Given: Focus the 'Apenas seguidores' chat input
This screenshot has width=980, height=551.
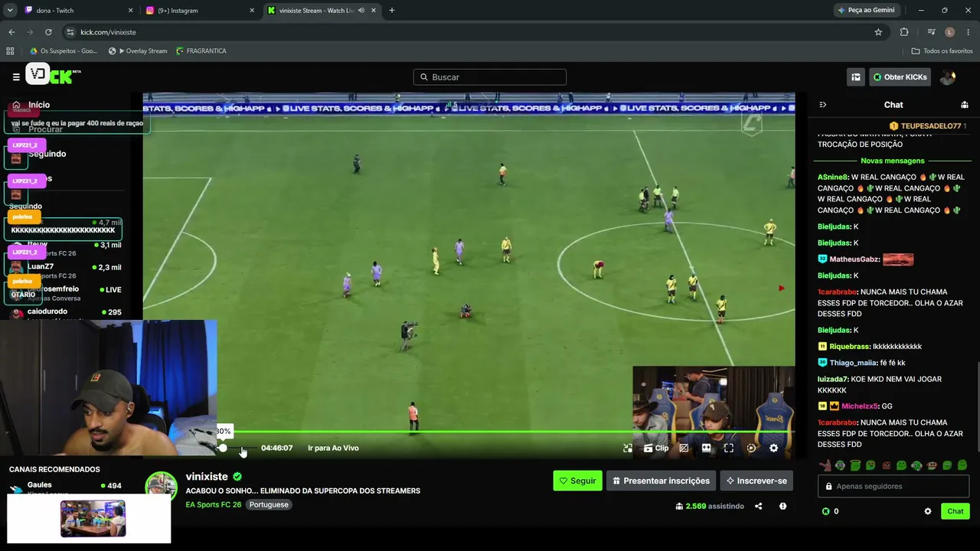Looking at the screenshot, I should coord(893,486).
